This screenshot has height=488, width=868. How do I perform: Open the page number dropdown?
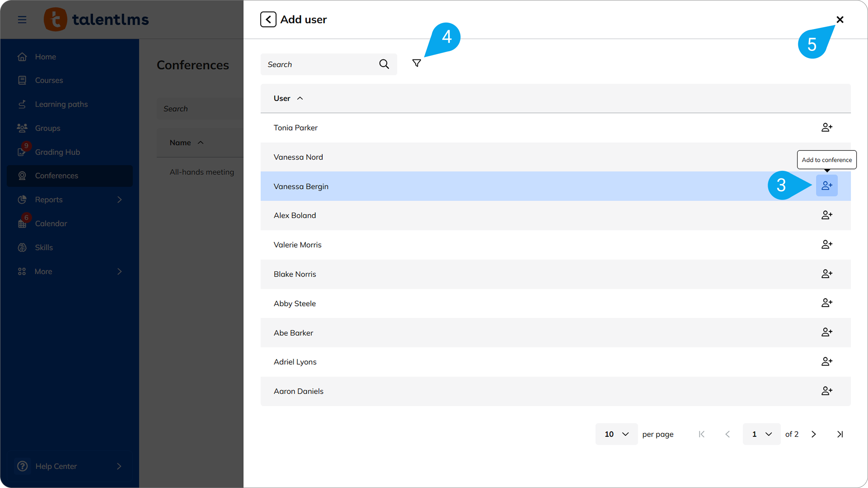pos(761,434)
